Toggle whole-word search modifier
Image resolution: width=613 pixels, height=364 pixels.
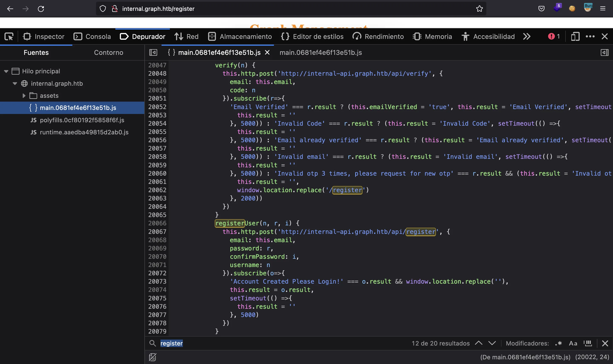(588, 343)
